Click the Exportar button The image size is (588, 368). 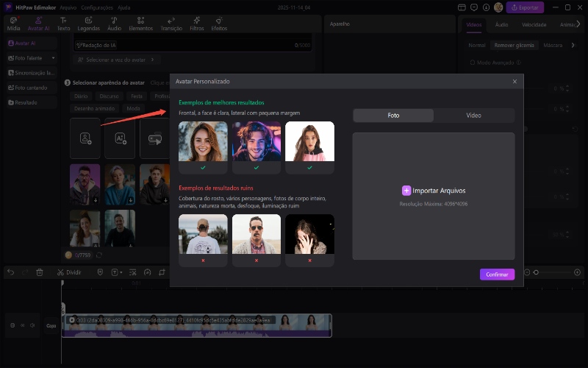526,7
